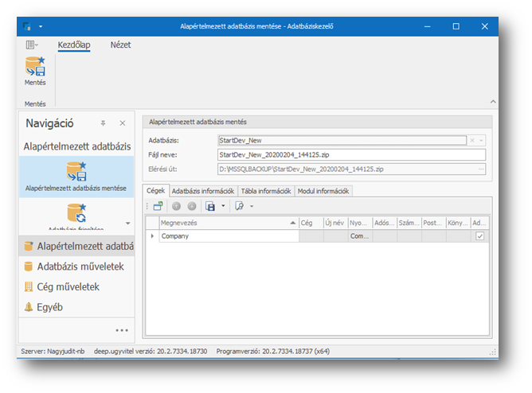Viewport: 532px width, 393px height.
Task: Open Cég műveletek navigation group
Action: click(68, 286)
